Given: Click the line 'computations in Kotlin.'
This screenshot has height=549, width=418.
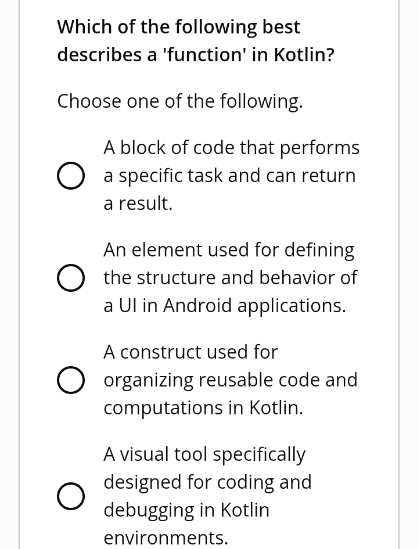Looking at the screenshot, I should coord(203,408).
